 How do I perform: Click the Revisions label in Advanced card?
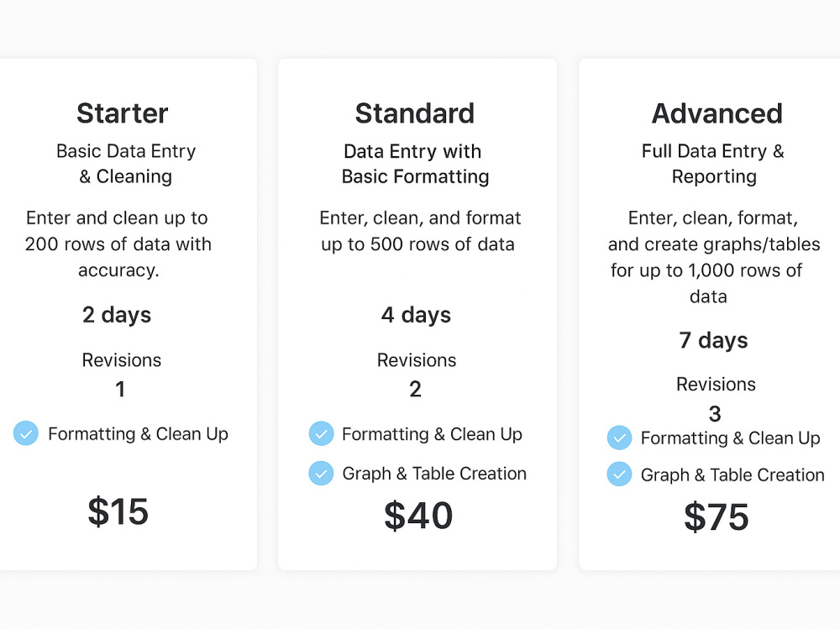click(716, 384)
